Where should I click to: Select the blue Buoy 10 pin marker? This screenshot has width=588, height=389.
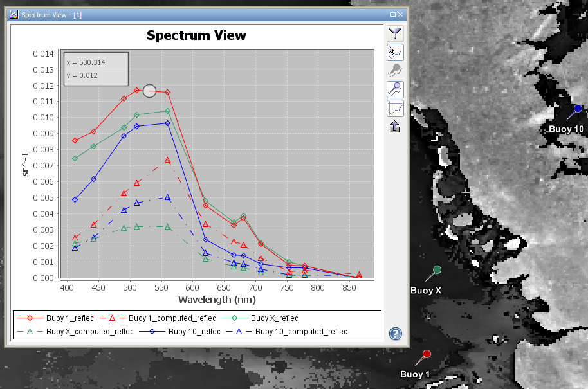coord(578,109)
